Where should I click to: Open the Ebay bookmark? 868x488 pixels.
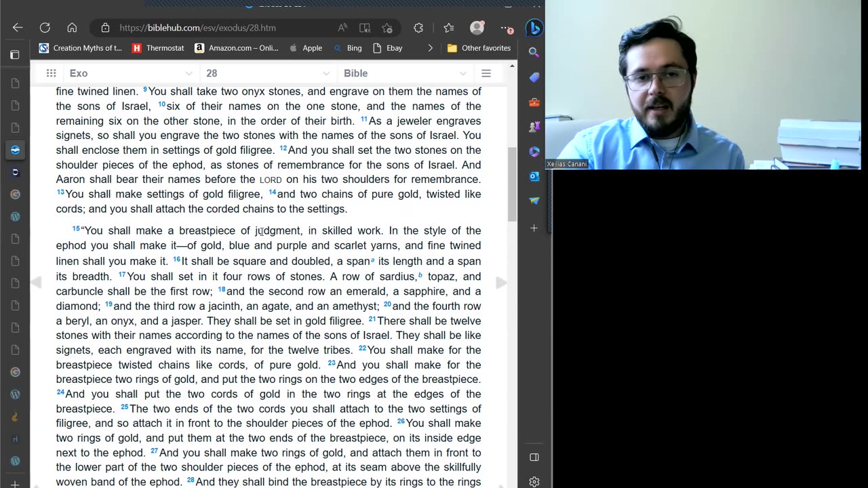pyautogui.click(x=387, y=48)
